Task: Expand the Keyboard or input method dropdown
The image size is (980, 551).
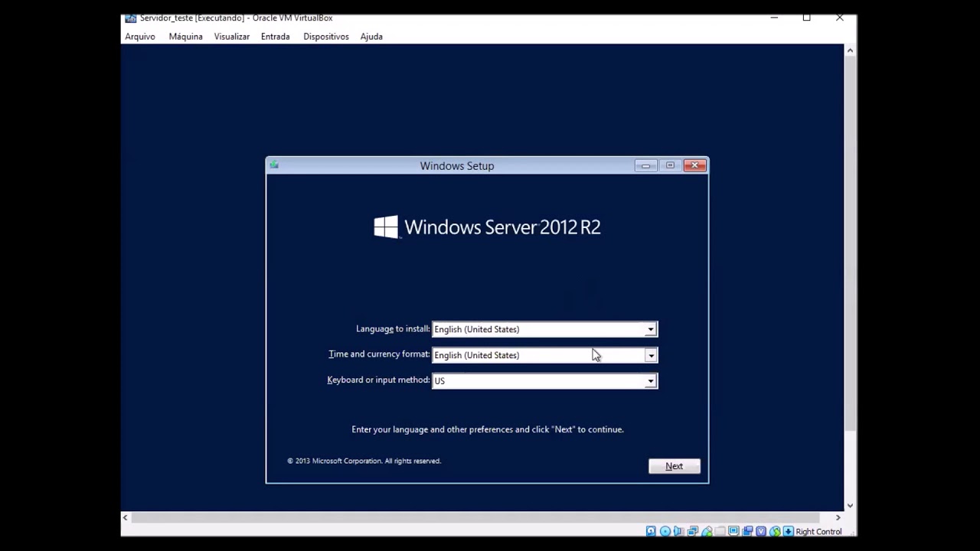Action: click(x=651, y=380)
